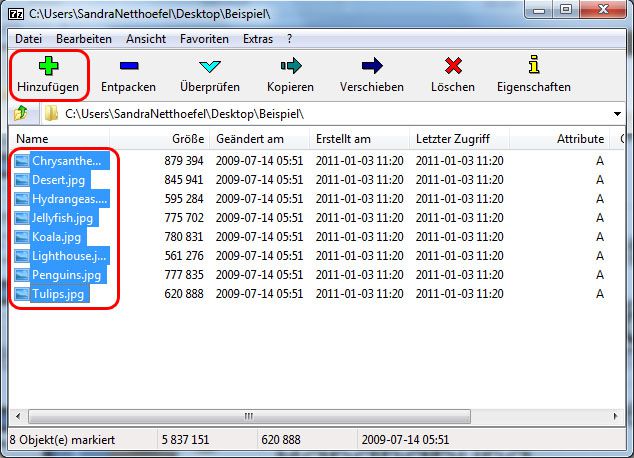634x458 pixels.
Task: Select the Jellyfish.jpg file name
Action: pyautogui.click(x=63, y=218)
